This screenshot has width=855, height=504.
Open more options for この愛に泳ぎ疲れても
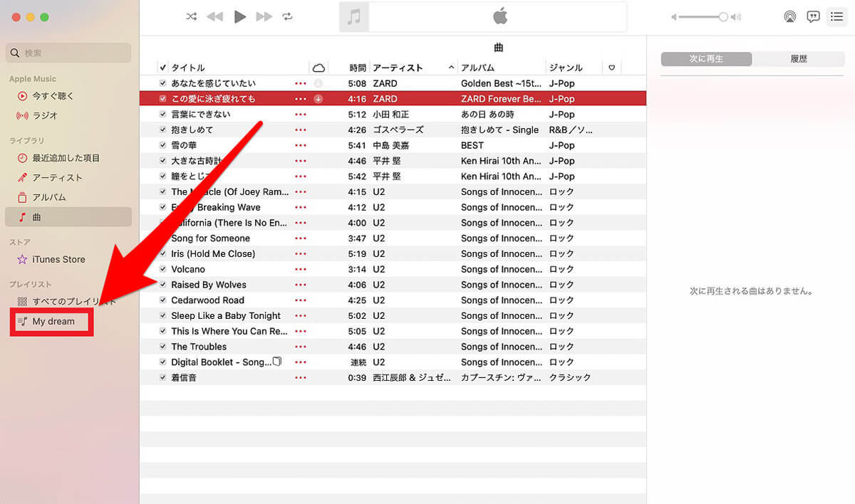[x=301, y=99]
